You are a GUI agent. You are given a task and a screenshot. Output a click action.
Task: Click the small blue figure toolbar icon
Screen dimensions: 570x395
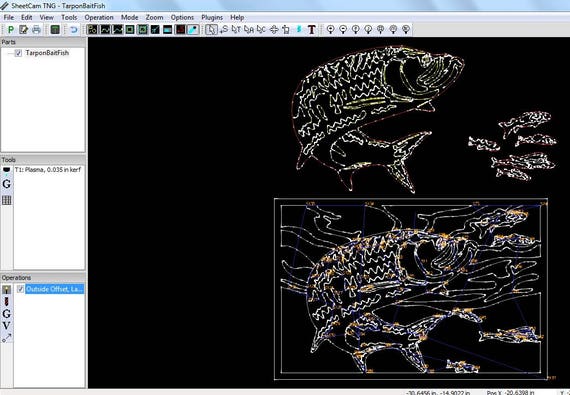[299, 29]
